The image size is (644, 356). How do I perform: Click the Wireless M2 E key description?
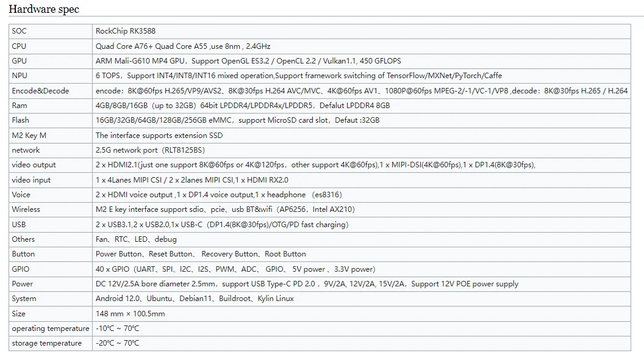[225, 209]
